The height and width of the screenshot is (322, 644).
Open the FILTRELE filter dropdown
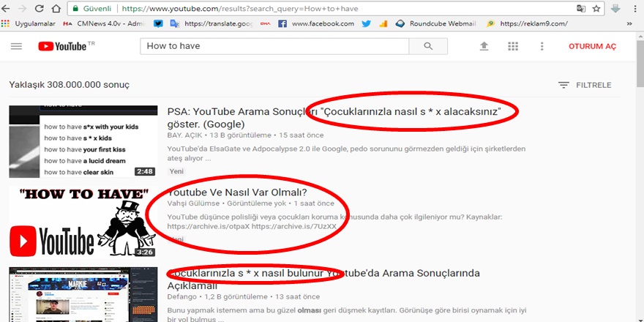click(585, 85)
